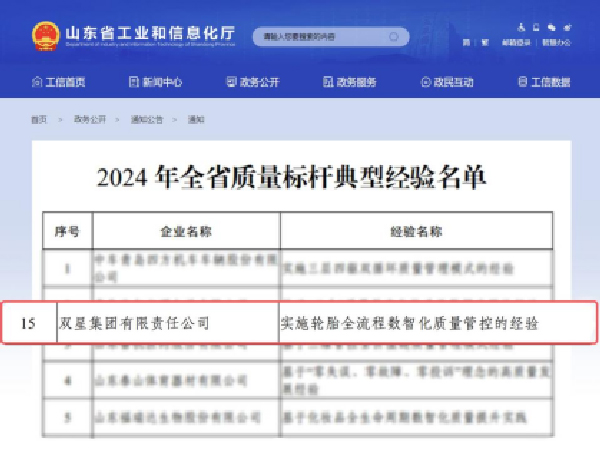The image size is (600, 463).
Task: Click the magnifier search icon in the search box
Action: [393, 37]
